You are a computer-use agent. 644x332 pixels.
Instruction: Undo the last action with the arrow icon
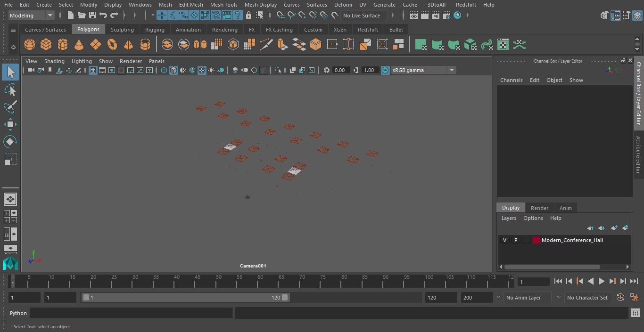pos(103,16)
